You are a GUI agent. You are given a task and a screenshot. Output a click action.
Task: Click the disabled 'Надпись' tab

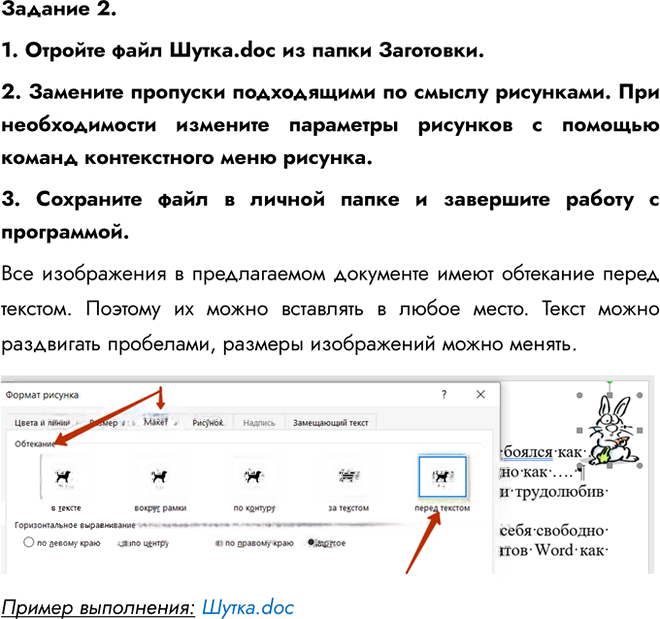[x=259, y=422]
